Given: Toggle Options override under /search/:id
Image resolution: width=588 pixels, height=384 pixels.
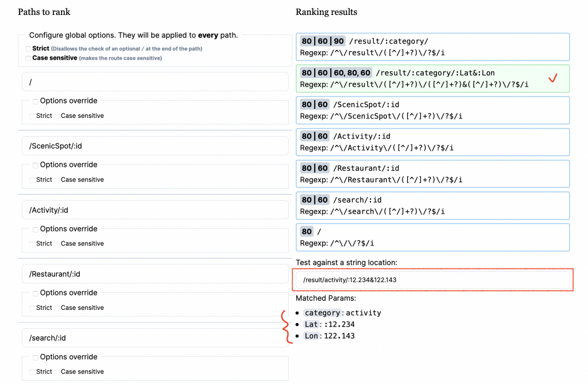Looking at the screenshot, I should click(36, 357).
